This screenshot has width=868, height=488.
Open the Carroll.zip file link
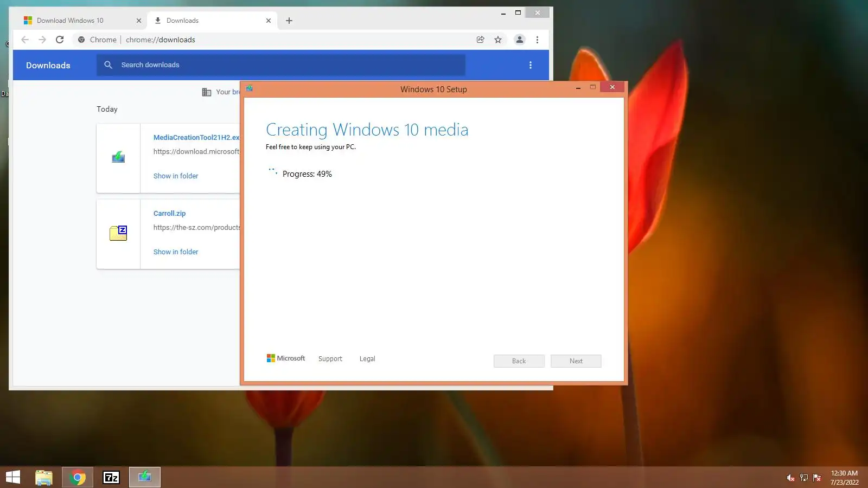(x=169, y=214)
